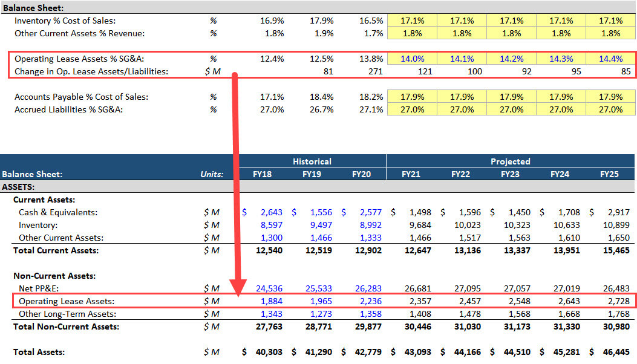Select the FY21 Inventory % Cost of Sales cell

(412, 21)
